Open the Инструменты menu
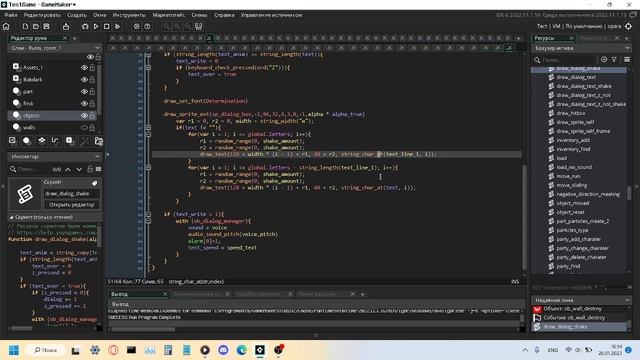Screen dimensions: 640x360 pyautogui.click(x=129, y=15)
